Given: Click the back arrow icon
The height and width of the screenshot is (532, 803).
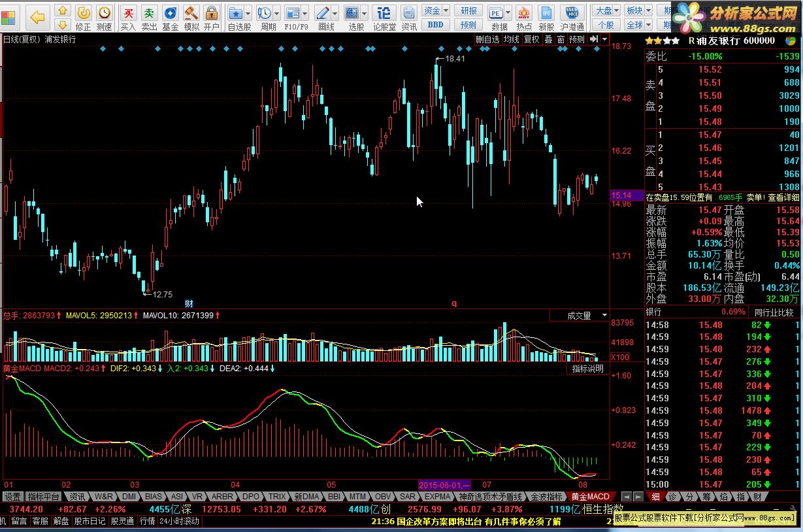Looking at the screenshot, I should [39, 17].
